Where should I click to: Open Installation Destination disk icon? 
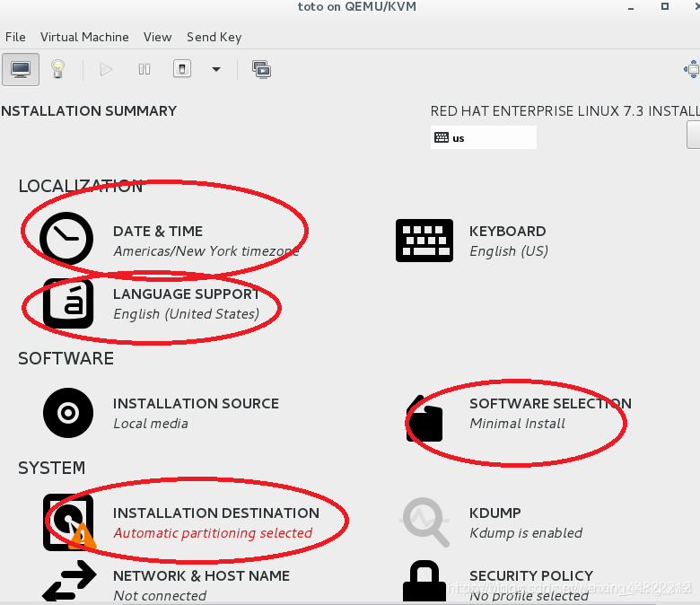[69, 522]
